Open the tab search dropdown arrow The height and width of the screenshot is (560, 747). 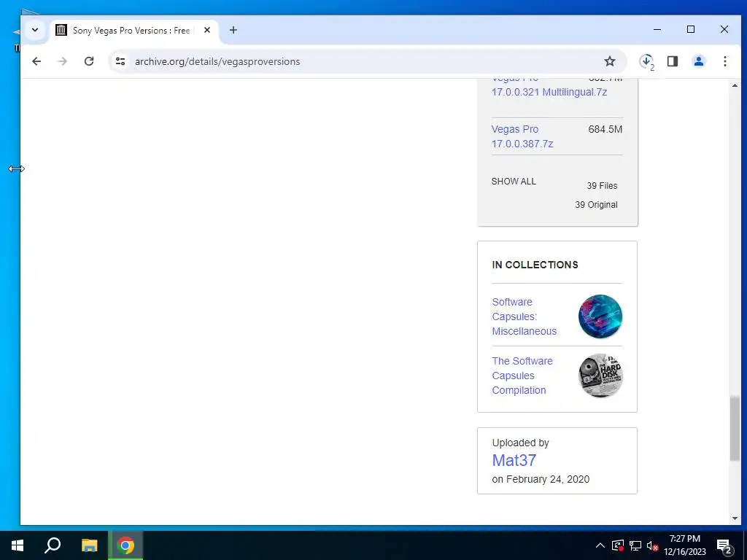pos(35,30)
